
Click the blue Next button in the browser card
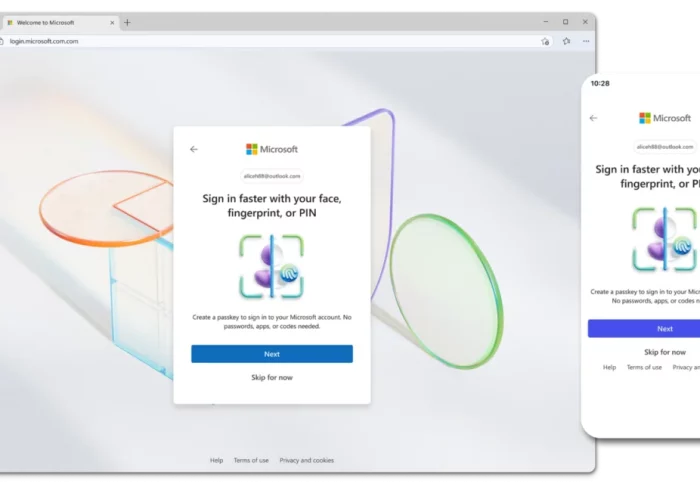[272, 354]
